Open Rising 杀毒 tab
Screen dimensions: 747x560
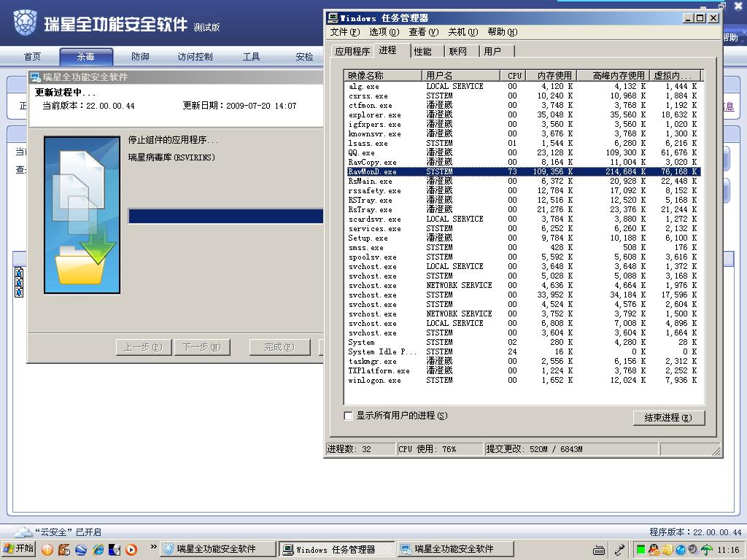pyautogui.click(x=86, y=57)
